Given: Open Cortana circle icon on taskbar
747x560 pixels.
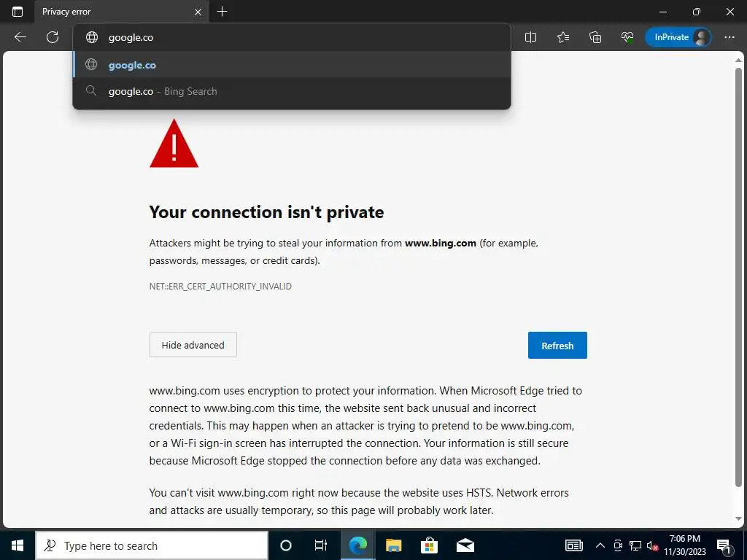Looking at the screenshot, I should click(285, 545).
